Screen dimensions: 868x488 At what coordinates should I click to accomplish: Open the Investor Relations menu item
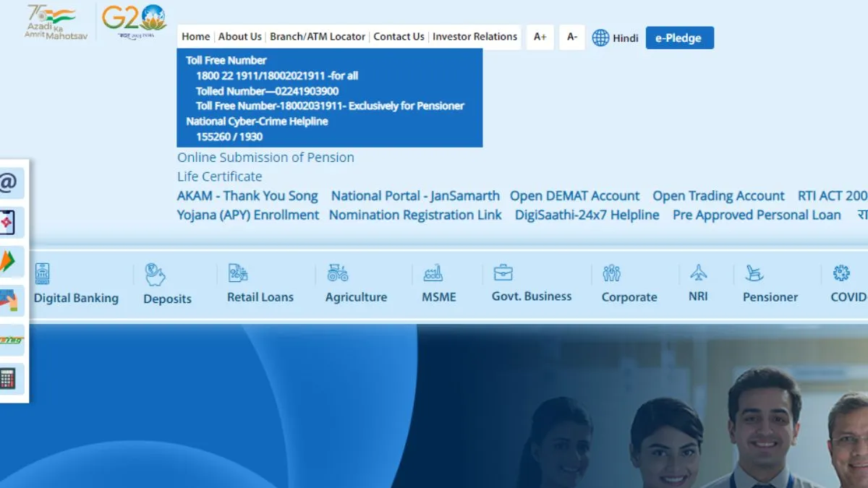[475, 36]
